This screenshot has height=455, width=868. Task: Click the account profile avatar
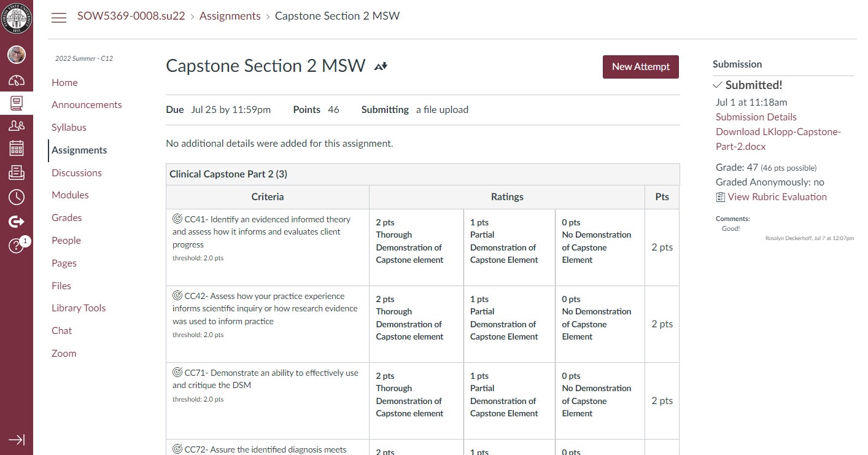point(17,55)
